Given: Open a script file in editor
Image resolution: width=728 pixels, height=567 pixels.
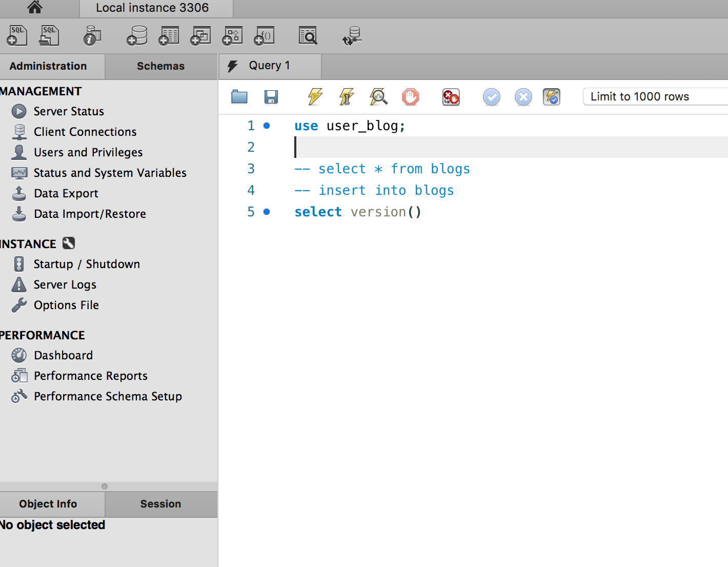Looking at the screenshot, I should (x=239, y=96).
